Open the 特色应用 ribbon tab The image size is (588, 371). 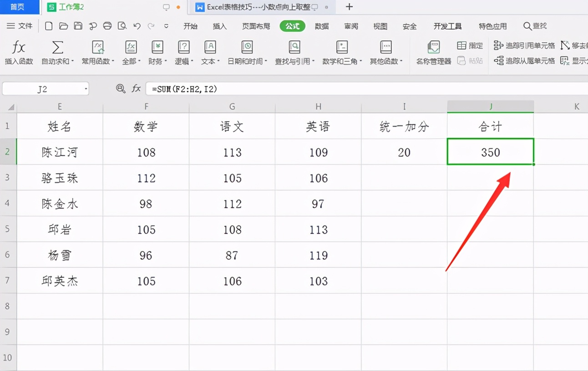coord(492,26)
